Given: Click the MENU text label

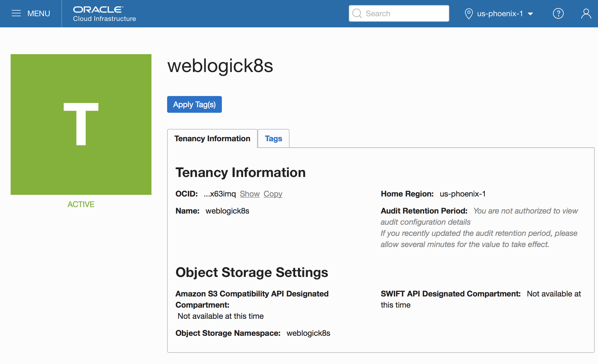Looking at the screenshot, I should tap(39, 13).
